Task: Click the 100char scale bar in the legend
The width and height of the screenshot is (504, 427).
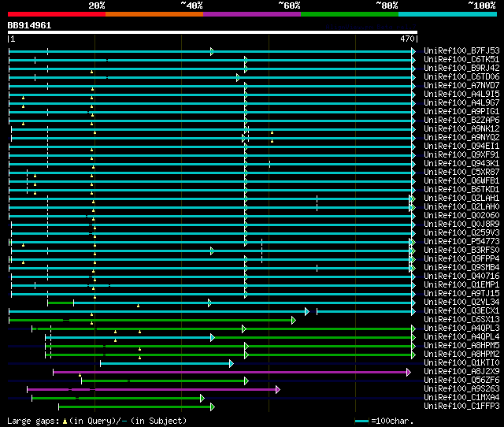Action: point(362,421)
